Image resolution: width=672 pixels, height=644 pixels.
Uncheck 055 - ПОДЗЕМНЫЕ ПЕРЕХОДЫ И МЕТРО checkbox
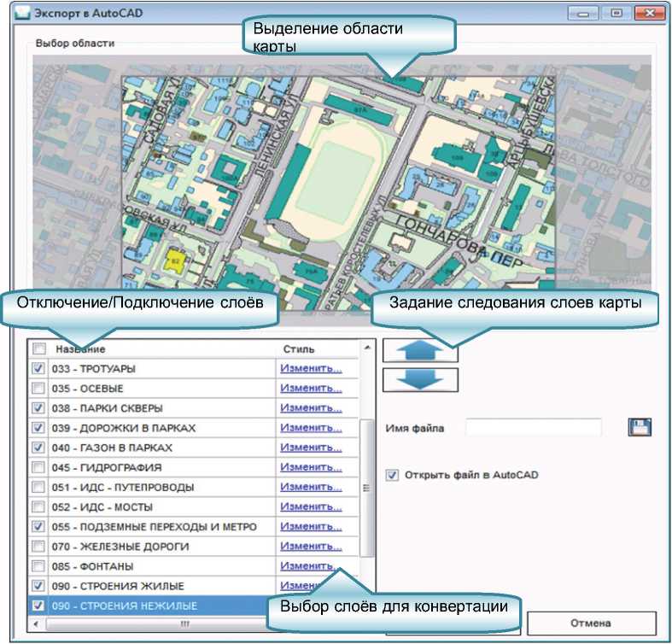click(x=38, y=526)
